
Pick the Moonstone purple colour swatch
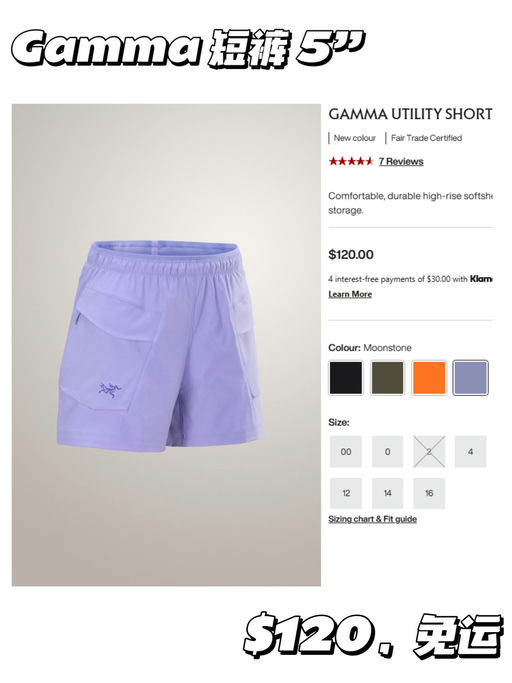coord(471,377)
